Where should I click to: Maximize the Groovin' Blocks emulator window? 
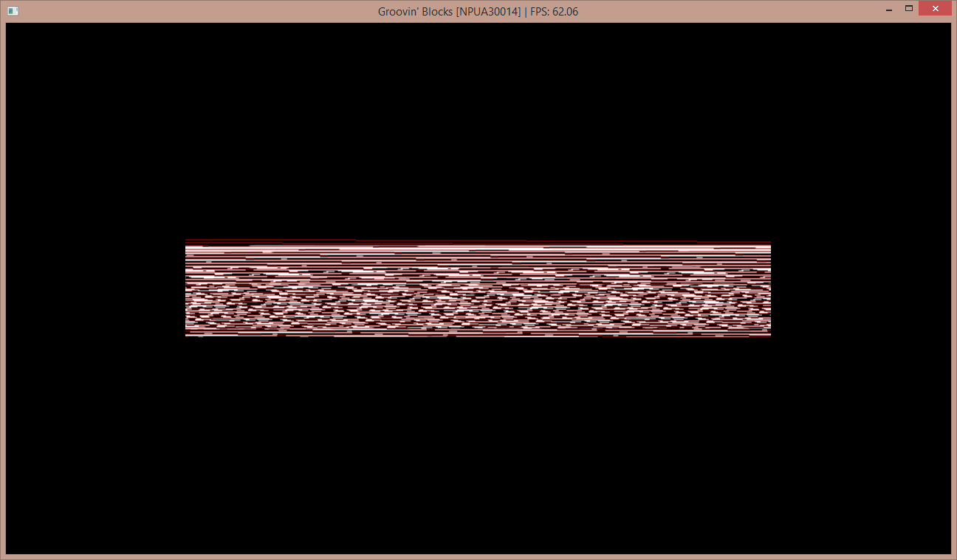pos(909,10)
